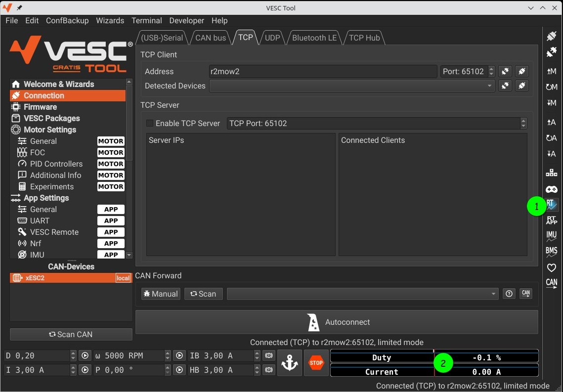Increment the Port 65102 stepper
Image resolution: width=563 pixels, height=392 pixels.
pyautogui.click(x=491, y=69)
